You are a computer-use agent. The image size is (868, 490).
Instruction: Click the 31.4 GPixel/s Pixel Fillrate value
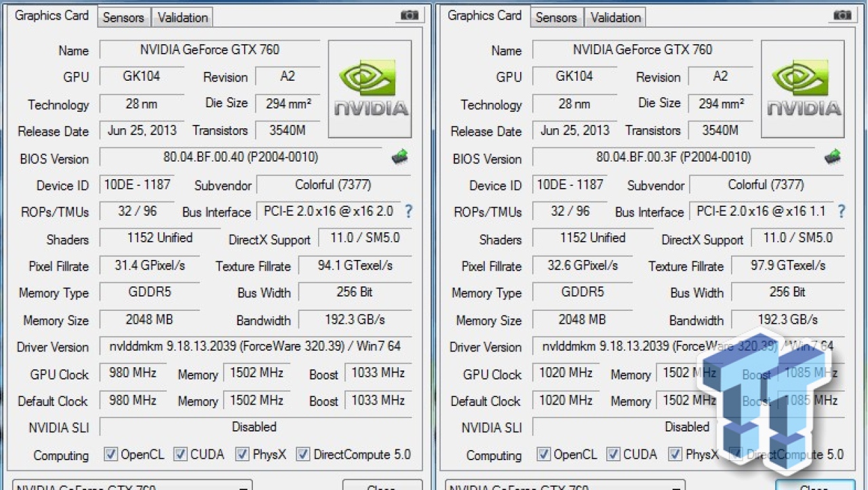tap(150, 265)
